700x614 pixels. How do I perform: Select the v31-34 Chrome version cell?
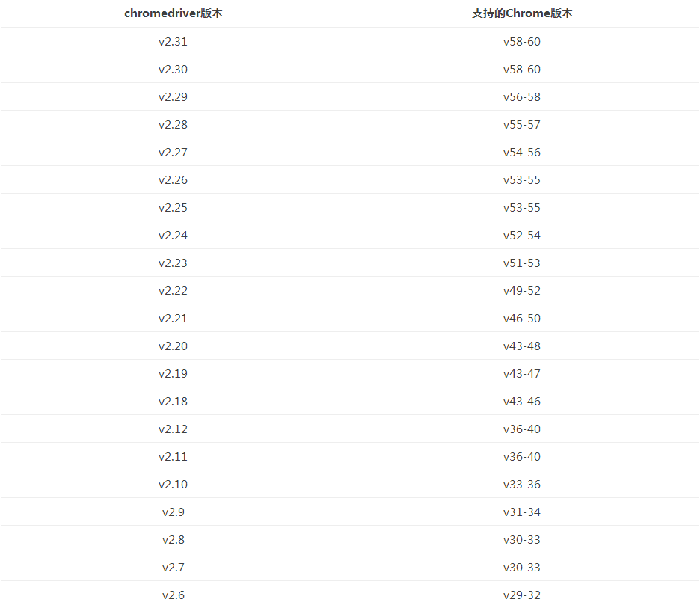coord(521,512)
